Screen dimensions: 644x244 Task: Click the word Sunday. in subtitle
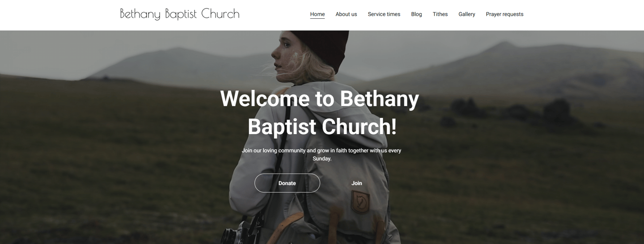(x=322, y=159)
